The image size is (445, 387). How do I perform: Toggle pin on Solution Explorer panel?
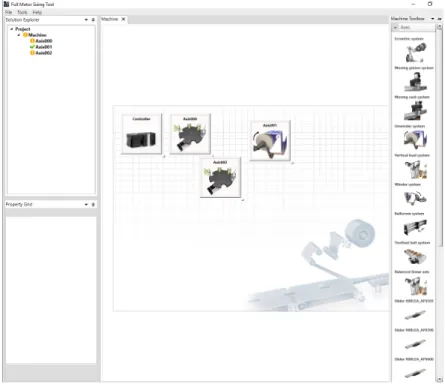93,20
